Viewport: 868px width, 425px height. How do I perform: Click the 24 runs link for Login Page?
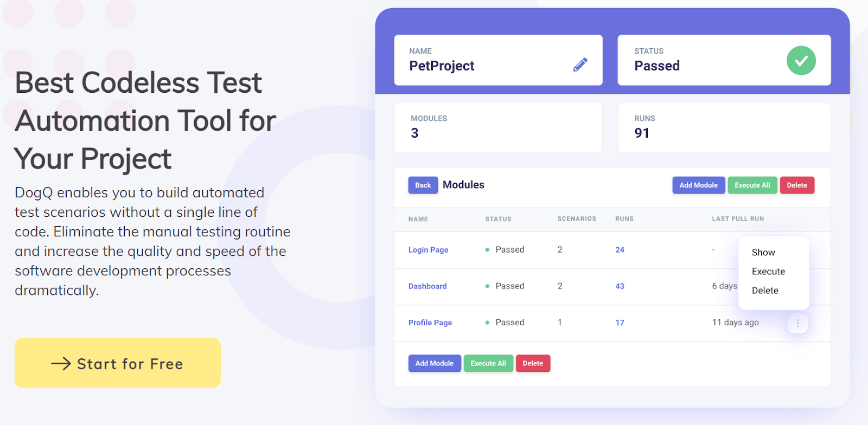click(620, 250)
